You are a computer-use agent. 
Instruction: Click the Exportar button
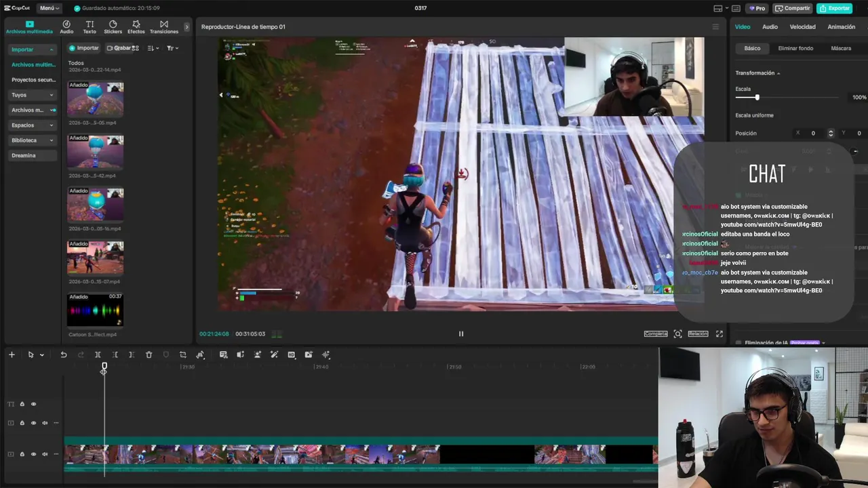pyautogui.click(x=834, y=8)
